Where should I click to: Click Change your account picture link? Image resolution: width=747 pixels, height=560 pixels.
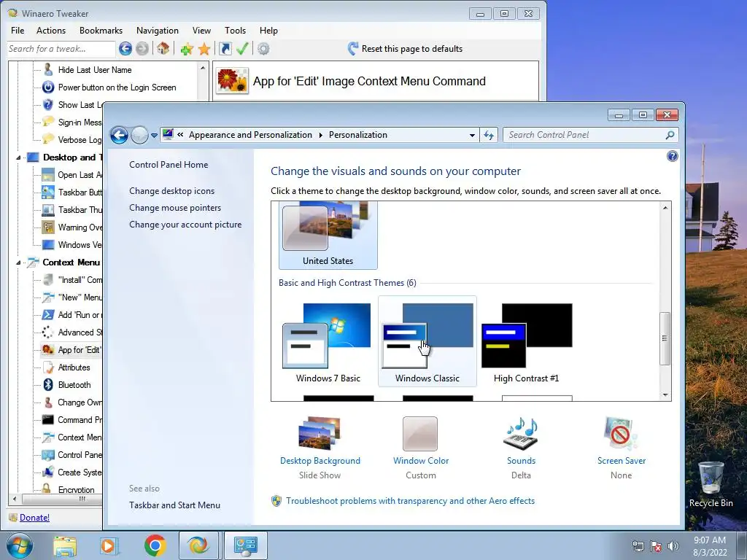click(185, 225)
